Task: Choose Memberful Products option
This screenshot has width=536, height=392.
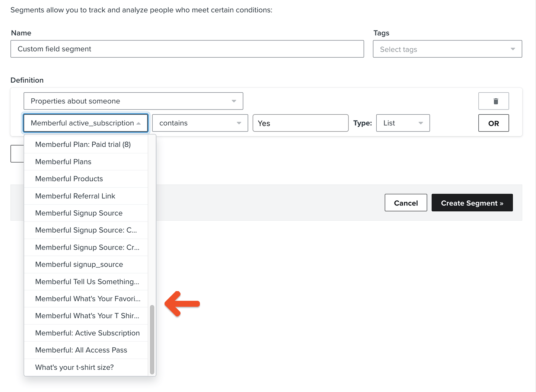Action: point(86,179)
